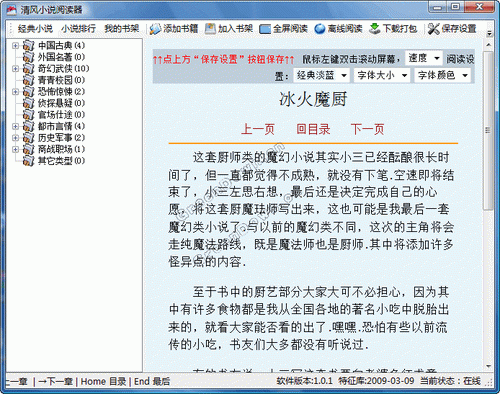Click the 回目录 link
Image resolution: width=500 pixels, height=394 pixels.
pyautogui.click(x=313, y=129)
